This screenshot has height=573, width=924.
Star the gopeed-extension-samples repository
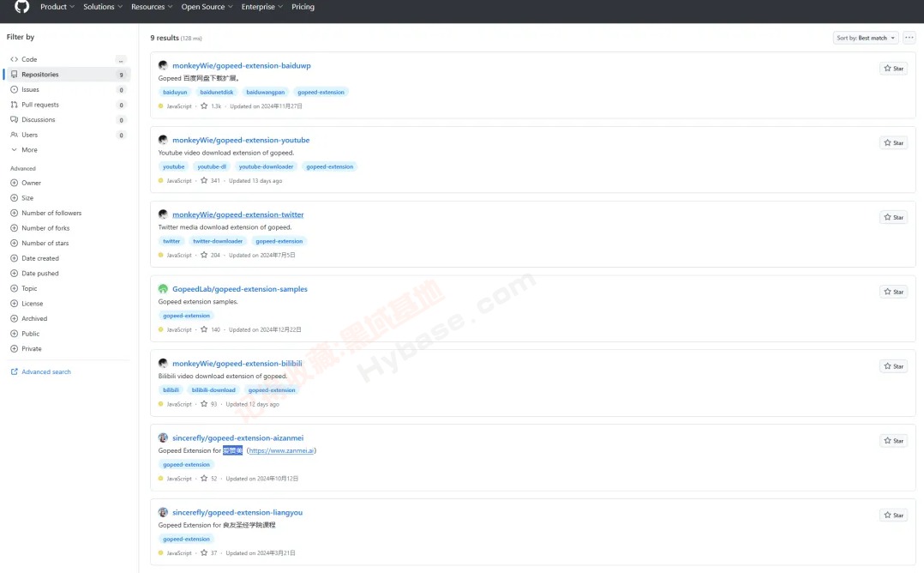point(893,292)
